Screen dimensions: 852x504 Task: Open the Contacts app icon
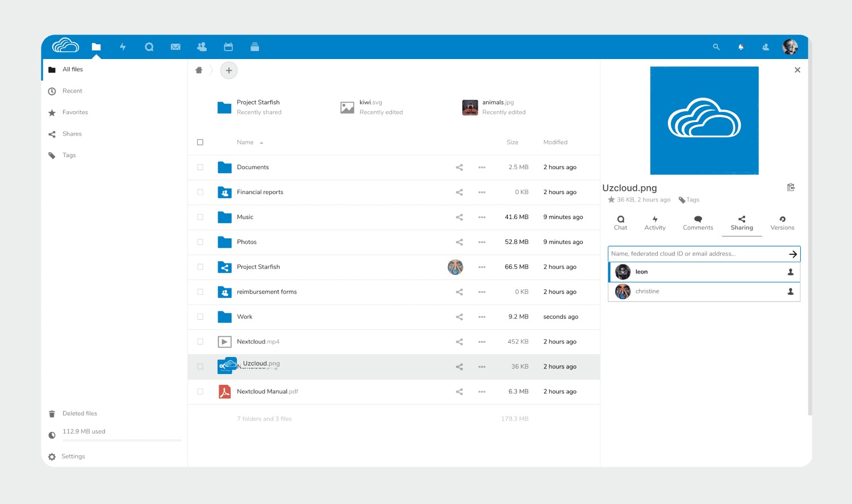click(x=202, y=47)
